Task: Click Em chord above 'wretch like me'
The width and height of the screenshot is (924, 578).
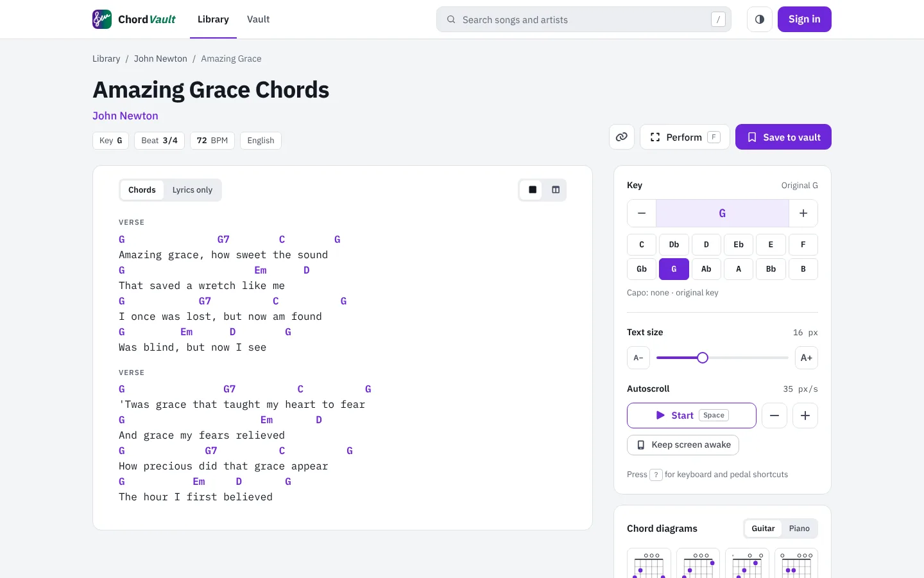Action: tap(261, 270)
